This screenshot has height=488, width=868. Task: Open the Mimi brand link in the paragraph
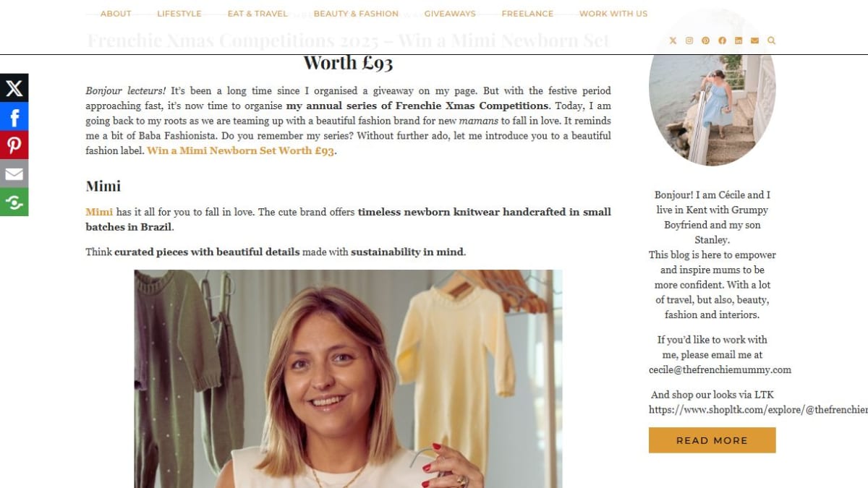click(x=99, y=212)
